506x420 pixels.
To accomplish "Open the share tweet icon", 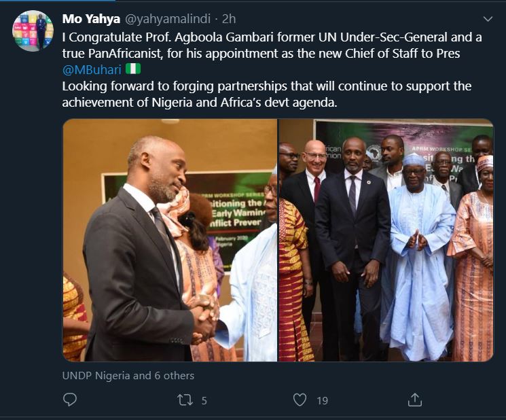I will pyautogui.click(x=416, y=400).
